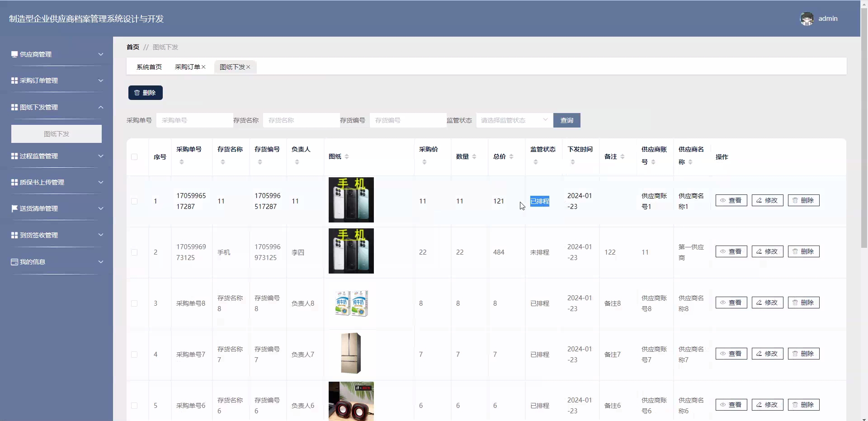Click the vertical page scrollbar
Image resolution: width=868 pixels, height=421 pixels.
[864, 136]
